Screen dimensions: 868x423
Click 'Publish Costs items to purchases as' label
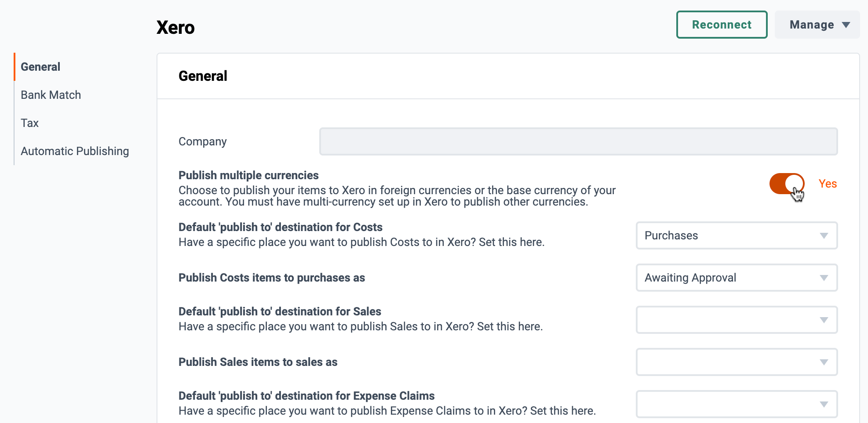[x=272, y=278]
